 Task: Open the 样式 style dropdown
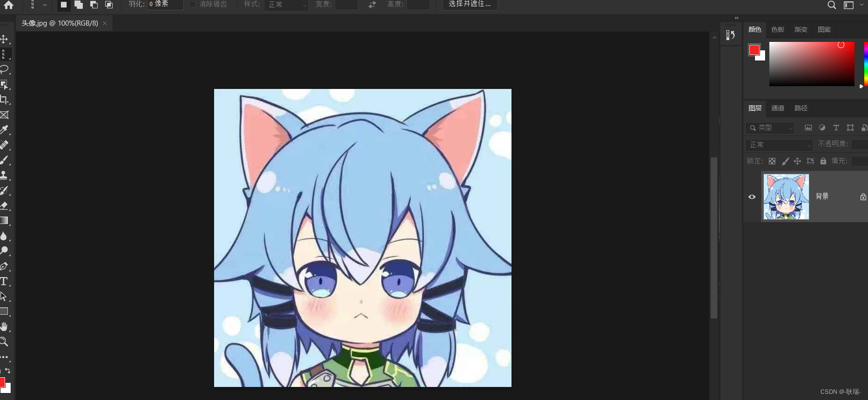click(286, 5)
